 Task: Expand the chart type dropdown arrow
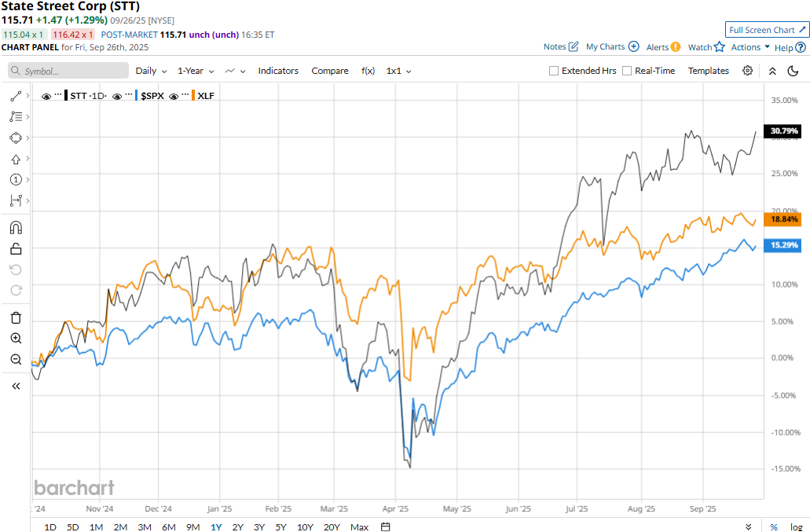click(243, 72)
